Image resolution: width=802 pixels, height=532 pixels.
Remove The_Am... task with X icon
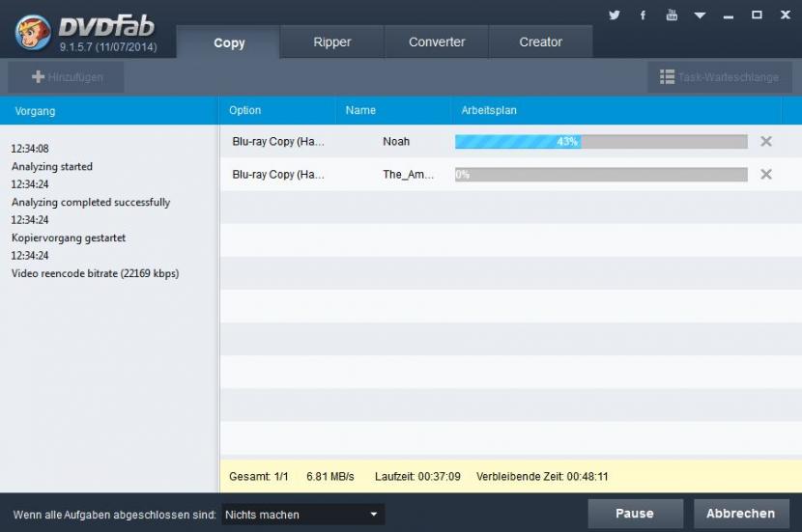tap(765, 174)
